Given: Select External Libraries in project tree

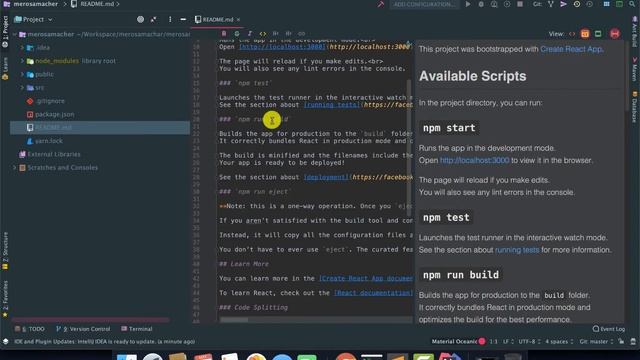Looking at the screenshot, I should [x=54, y=155].
